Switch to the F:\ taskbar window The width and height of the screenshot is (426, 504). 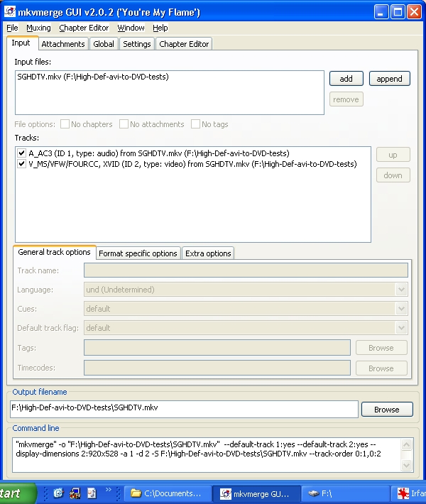pyautogui.click(x=345, y=493)
